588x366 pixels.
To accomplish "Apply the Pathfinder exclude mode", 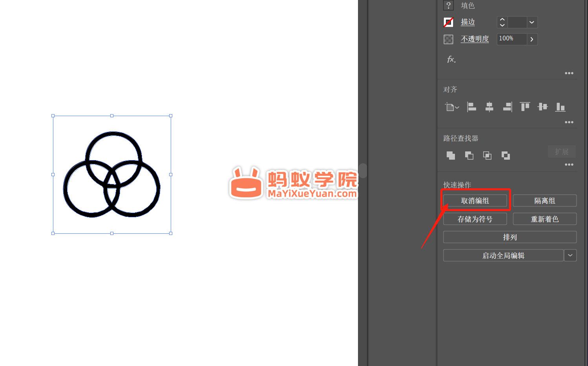I will point(506,156).
